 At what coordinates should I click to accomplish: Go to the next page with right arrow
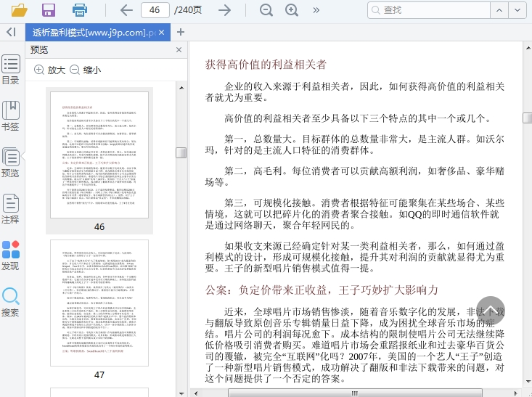point(225,10)
